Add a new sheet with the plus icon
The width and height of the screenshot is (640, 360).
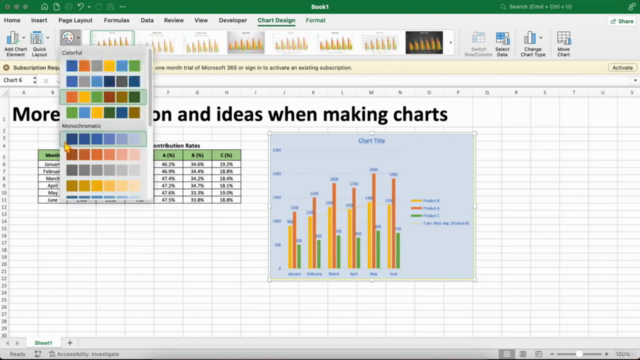70,343
